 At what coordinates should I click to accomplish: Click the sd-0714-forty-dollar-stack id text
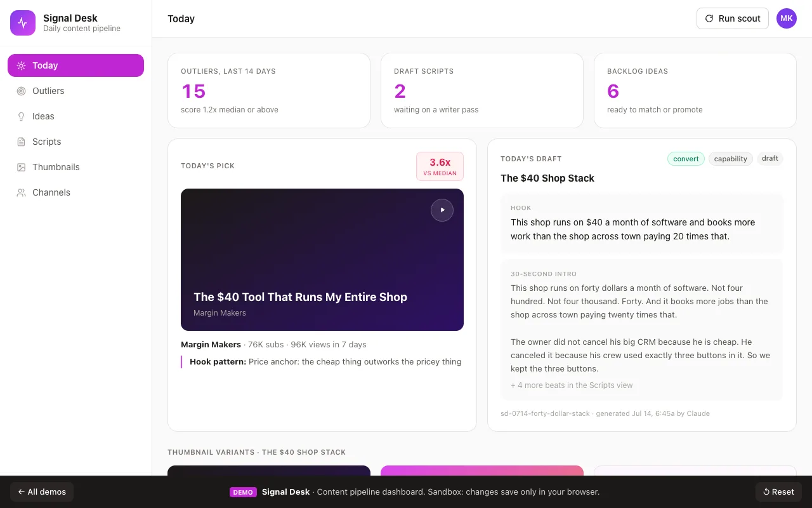coord(545,413)
